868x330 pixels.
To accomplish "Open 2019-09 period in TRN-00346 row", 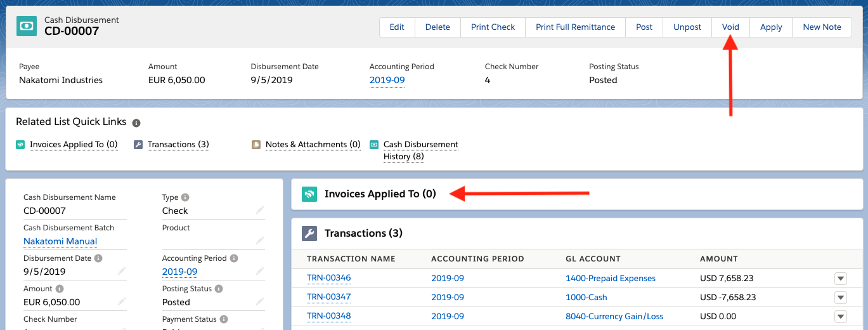I will pos(448,279).
